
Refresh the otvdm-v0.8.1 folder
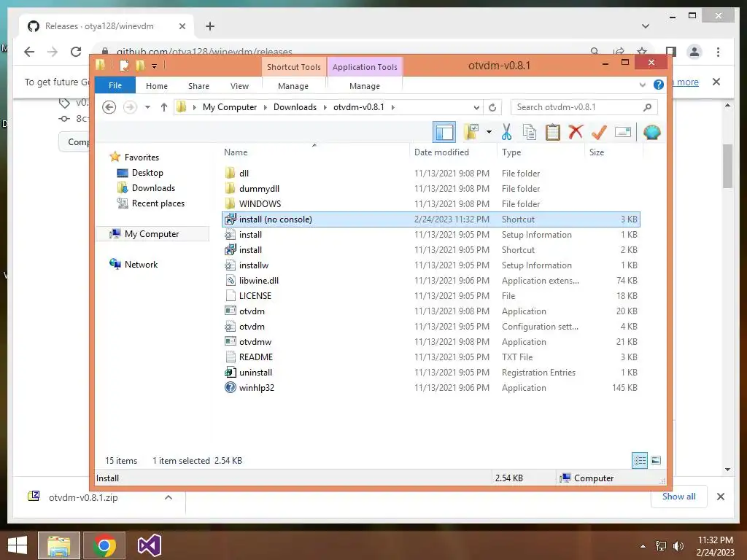(492, 107)
